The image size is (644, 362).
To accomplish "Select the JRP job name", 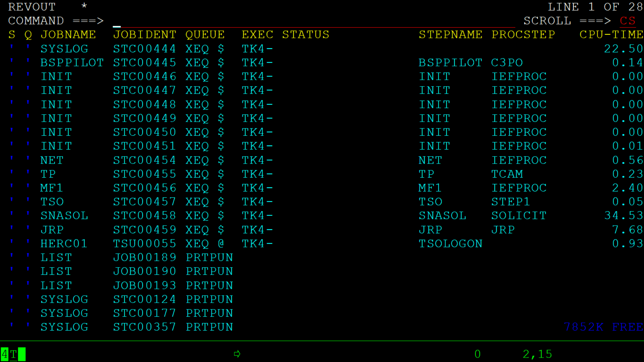I will [52, 230].
